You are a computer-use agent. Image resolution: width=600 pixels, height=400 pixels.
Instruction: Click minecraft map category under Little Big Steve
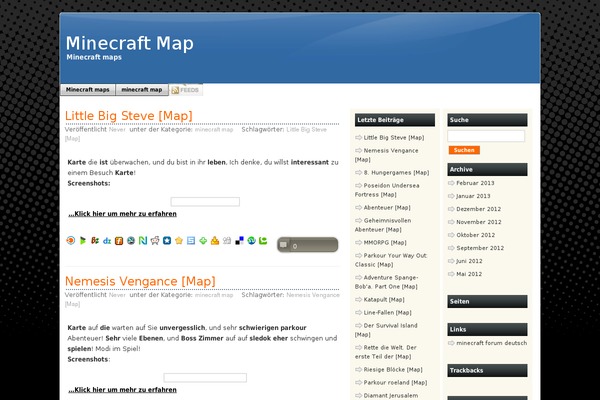pyautogui.click(x=214, y=130)
